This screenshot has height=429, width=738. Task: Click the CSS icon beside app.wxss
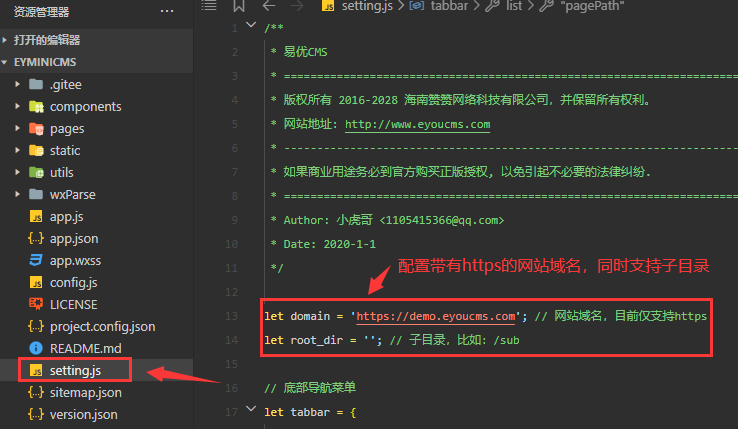tap(36, 260)
